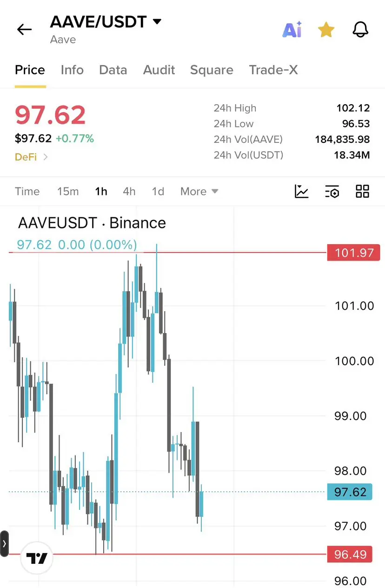Tap the TradingView logo badge
The width and height of the screenshot is (385, 588).
pyautogui.click(x=37, y=558)
